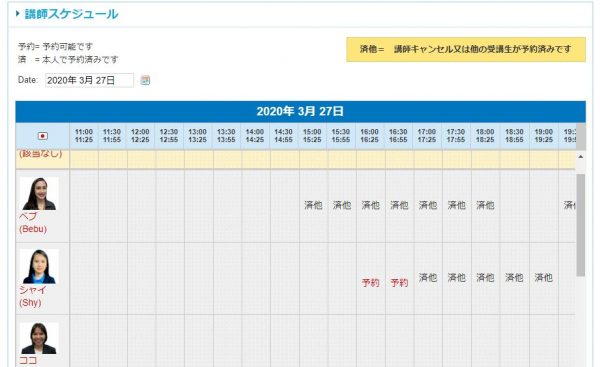
Task: Book Shy's 16:30 予約 slot
Action: click(399, 283)
